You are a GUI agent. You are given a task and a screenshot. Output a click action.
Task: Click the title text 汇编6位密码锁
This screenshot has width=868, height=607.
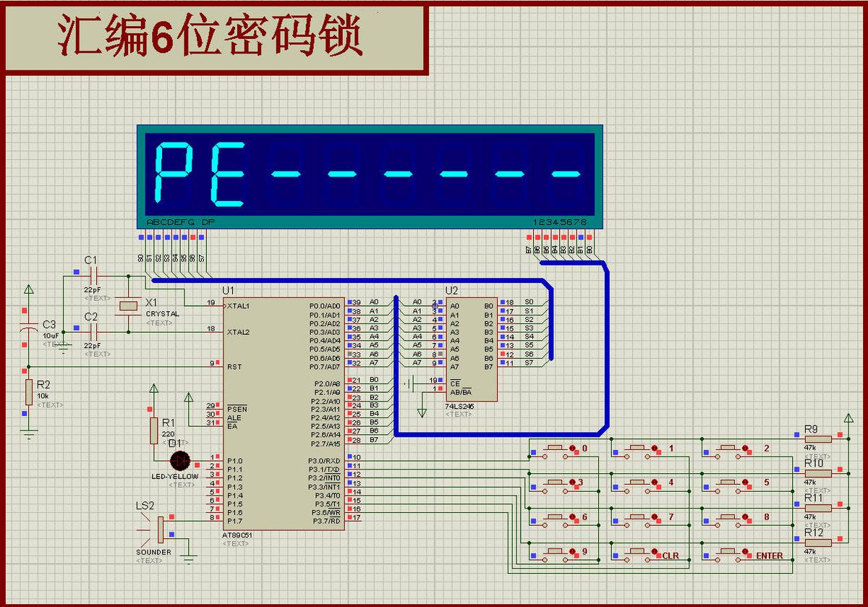pos(210,37)
